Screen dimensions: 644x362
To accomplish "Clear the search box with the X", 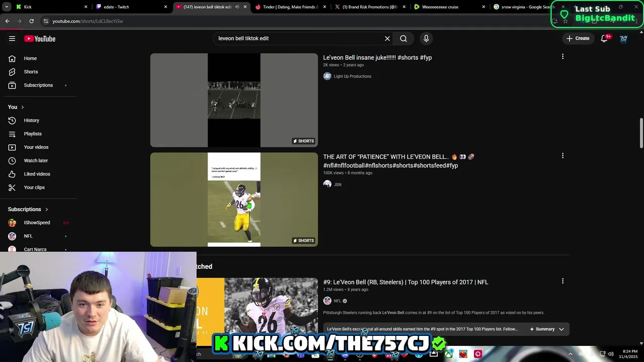I will pos(387,38).
